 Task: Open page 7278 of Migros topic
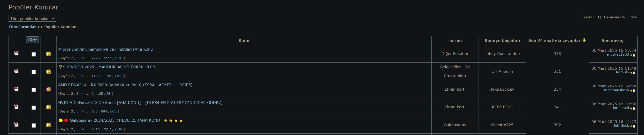(x=118, y=58)
